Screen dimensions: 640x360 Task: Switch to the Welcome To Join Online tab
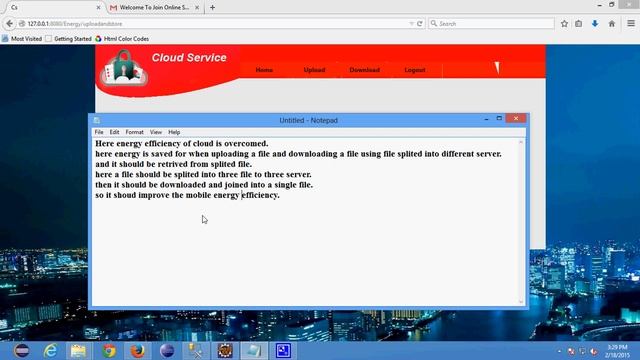[x=155, y=7]
